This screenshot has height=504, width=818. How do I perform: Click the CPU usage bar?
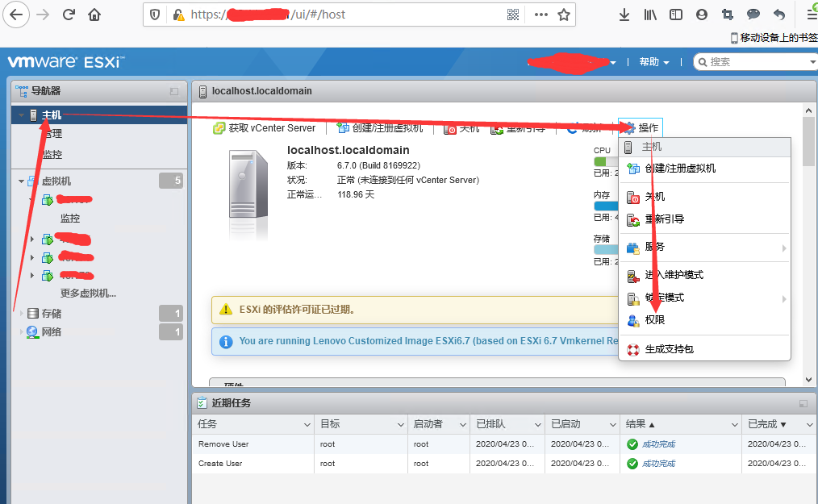click(606, 162)
